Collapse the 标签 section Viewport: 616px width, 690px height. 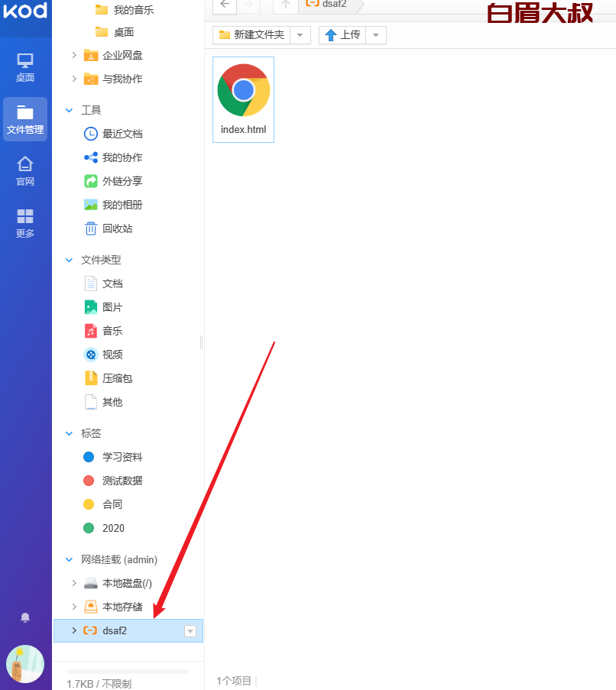(x=69, y=434)
